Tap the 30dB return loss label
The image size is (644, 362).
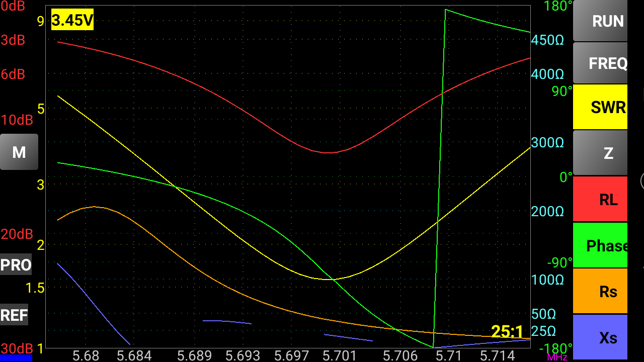point(17,348)
